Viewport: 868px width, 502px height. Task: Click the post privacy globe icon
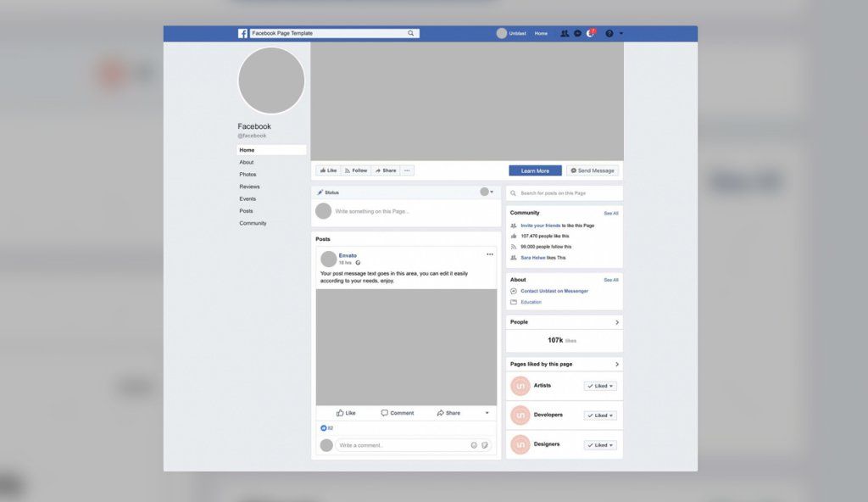pyautogui.click(x=359, y=263)
